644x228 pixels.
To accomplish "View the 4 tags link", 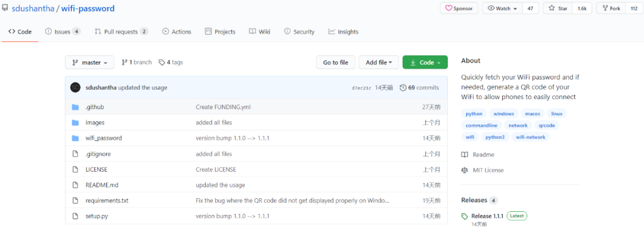I will coord(171,63).
